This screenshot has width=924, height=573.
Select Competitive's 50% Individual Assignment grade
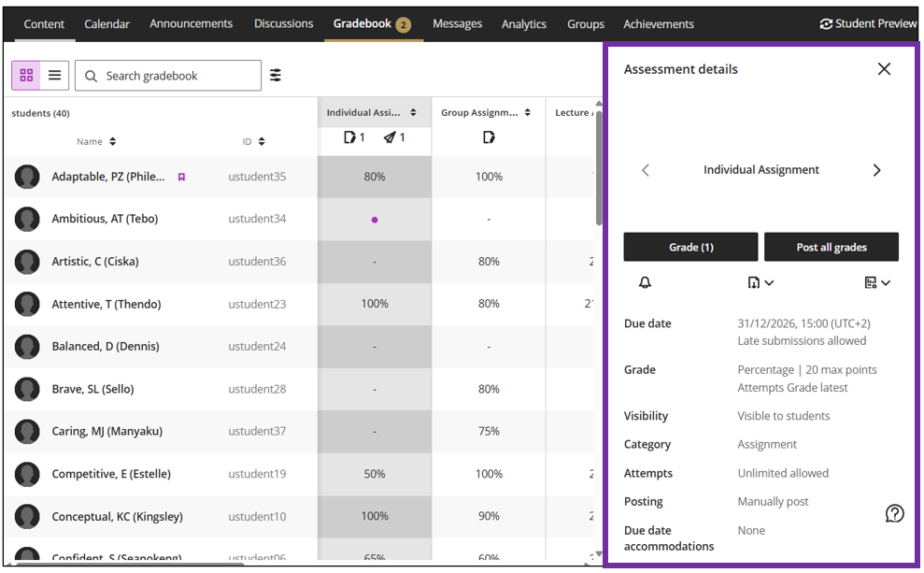click(x=375, y=474)
